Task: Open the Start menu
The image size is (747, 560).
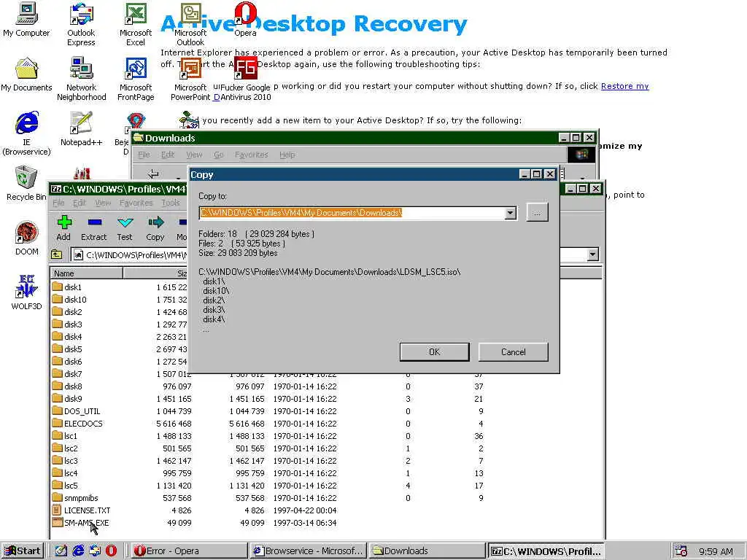Action: [x=23, y=551]
